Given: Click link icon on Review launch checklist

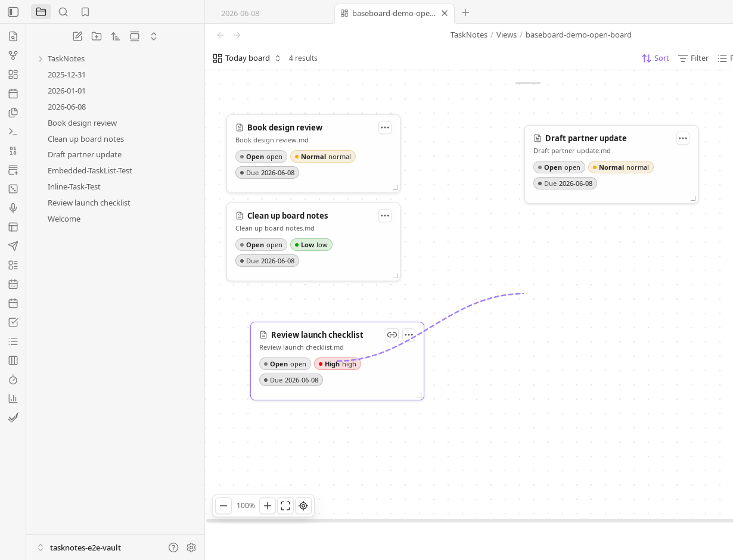Looking at the screenshot, I should 392,335.
